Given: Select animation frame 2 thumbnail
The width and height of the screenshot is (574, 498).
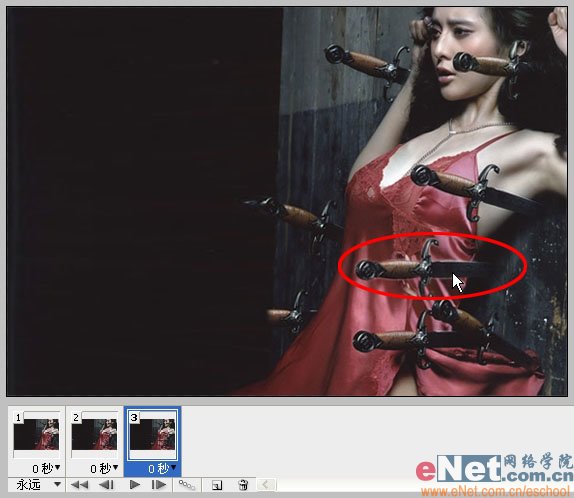Looking at the screenshot, I should pos(94,434).
